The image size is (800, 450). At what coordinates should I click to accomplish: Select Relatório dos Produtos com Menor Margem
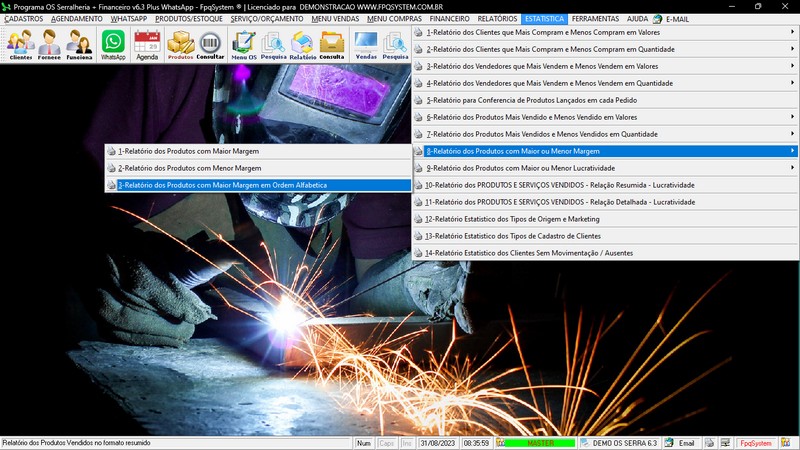(x=190, y=168)
